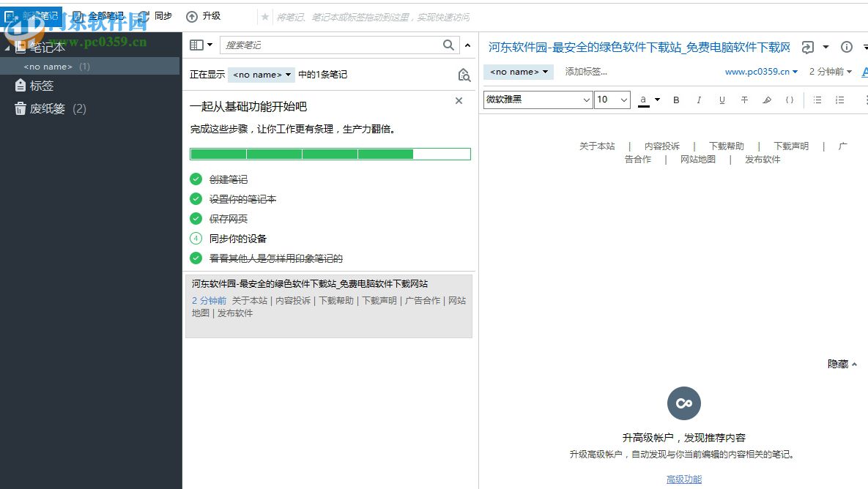The height and width of the screenshot is (489, 868).
Task: Open note info with the ⓘ icon
Action: click(x=847, y=46)
